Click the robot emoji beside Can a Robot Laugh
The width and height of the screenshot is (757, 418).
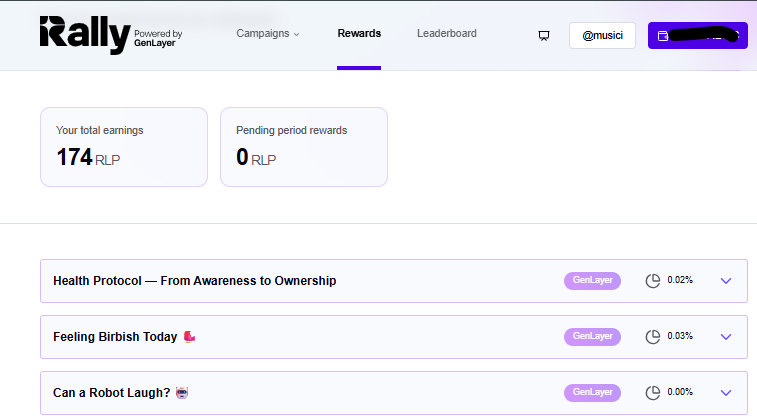182,392
